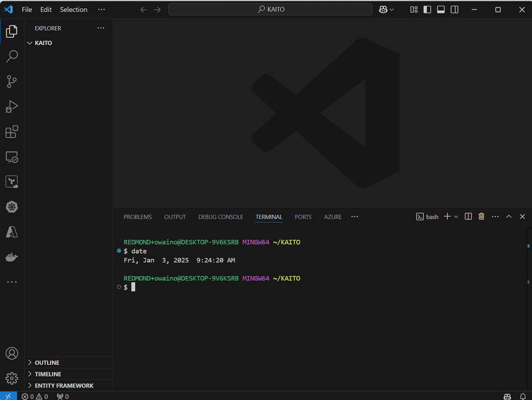Open the Extensions view
The width and height of the screenshot is (532, 400).
coord(12,132)
